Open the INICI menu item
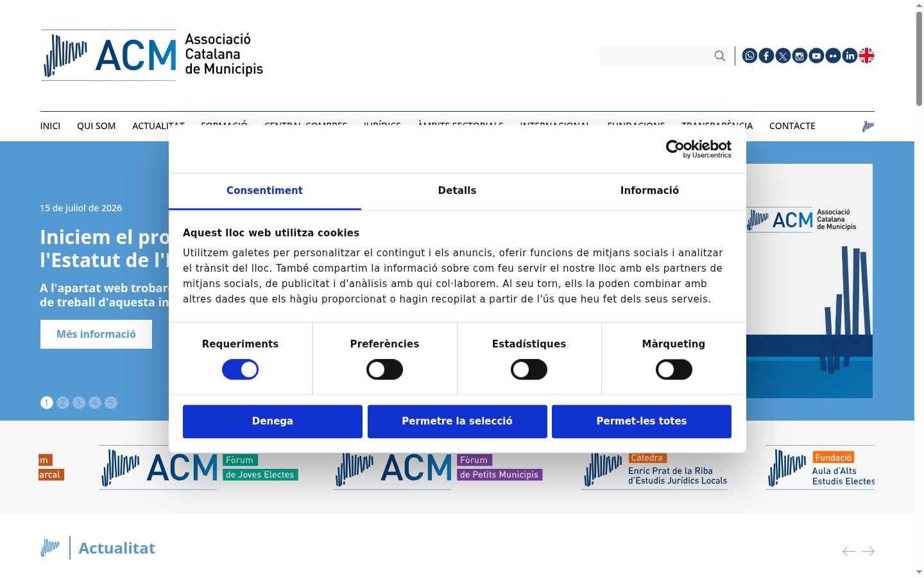The height and width of the screenshot is (578, 924). tap(50, 126)
